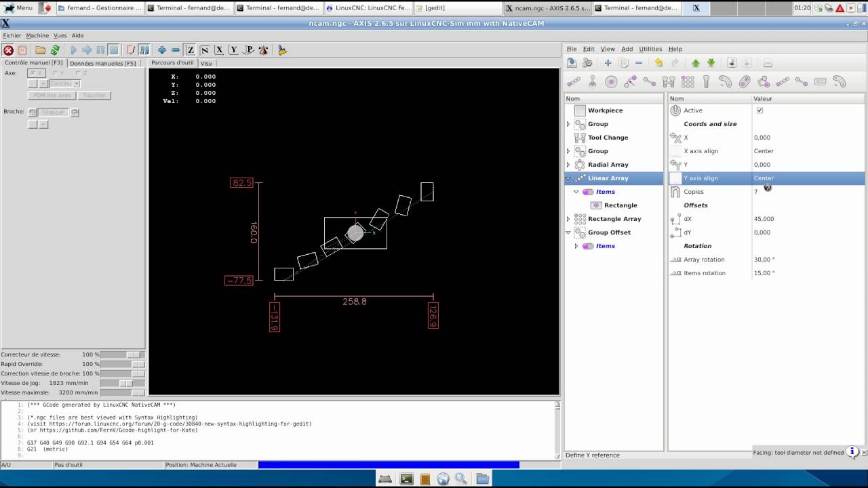Click the NativeCAM green move-down arrow
The width and height of the screenshot is (868, 488).
click(711, 63)
